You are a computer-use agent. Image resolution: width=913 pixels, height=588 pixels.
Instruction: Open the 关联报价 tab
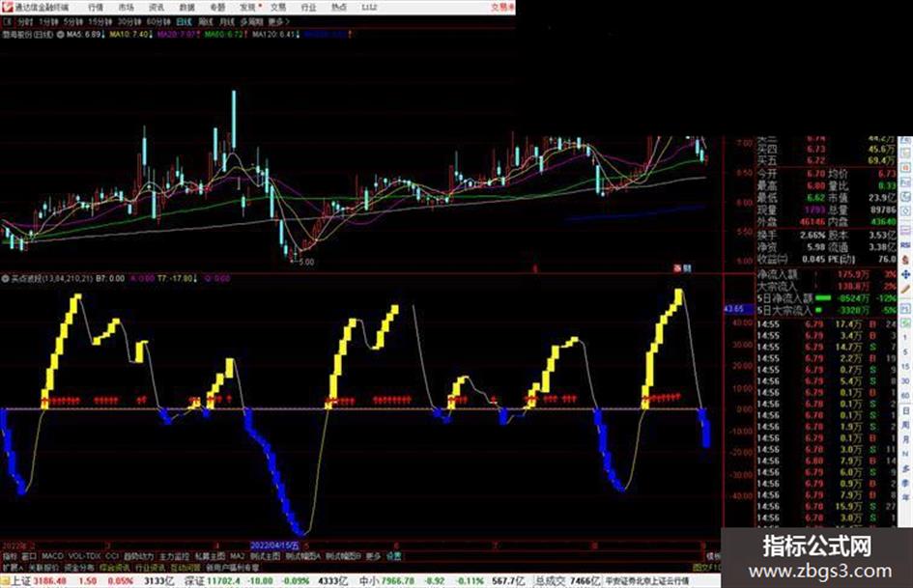point(43,567)
